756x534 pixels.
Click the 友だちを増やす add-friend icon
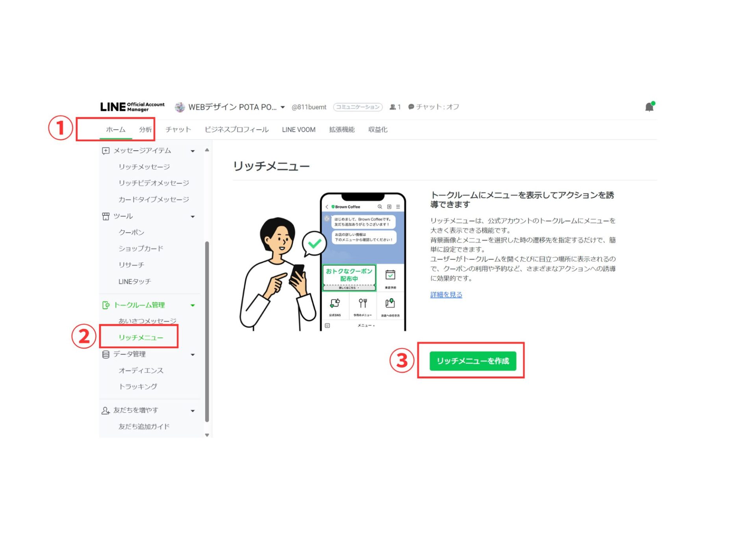105,410
